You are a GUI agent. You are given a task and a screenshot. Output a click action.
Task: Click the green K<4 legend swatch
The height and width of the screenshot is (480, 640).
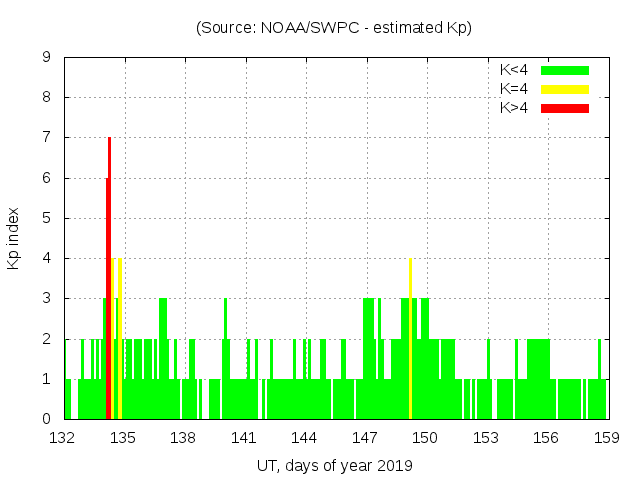pos(565,70)
